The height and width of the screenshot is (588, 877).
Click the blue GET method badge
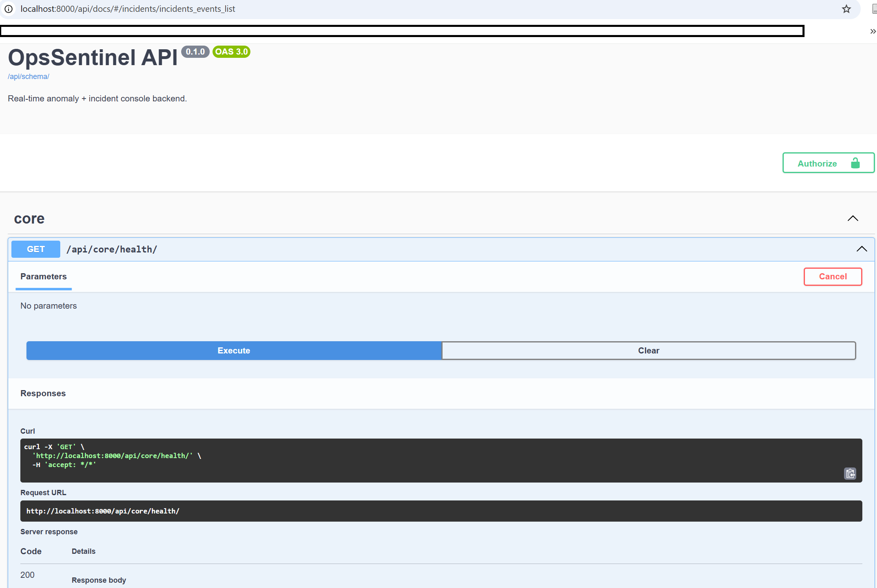point(35,249)
